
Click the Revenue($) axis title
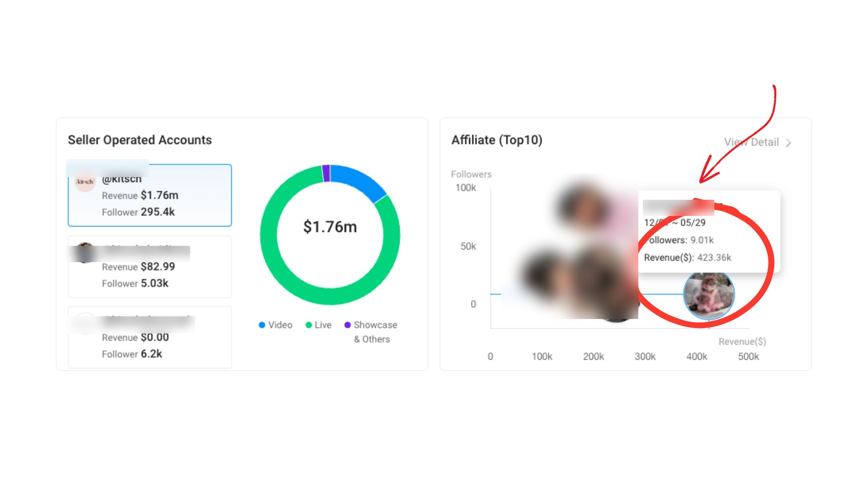point(742,342)
